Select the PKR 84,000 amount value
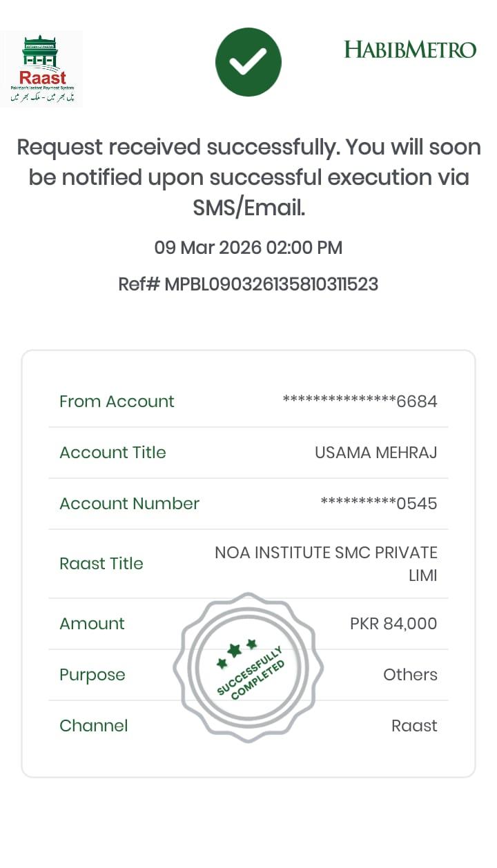Viewport: 497px width, 868px height. pos(393,624)
